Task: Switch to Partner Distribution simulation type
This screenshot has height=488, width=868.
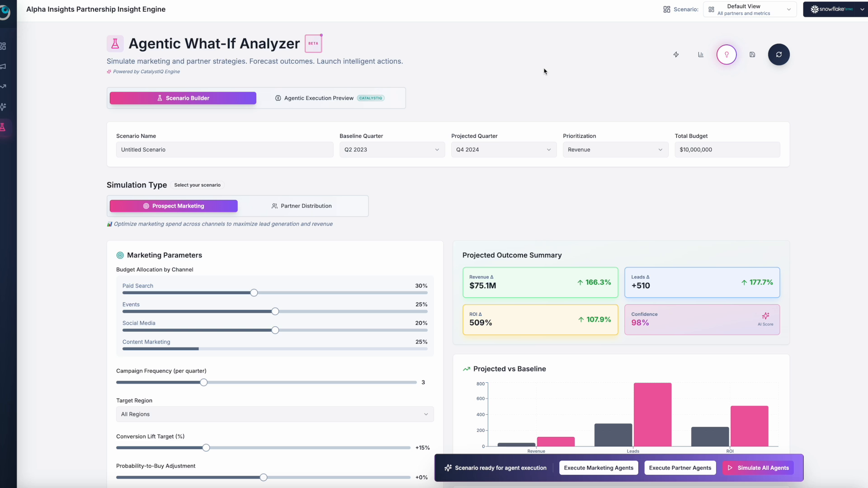Action: (x=302, y=206)
